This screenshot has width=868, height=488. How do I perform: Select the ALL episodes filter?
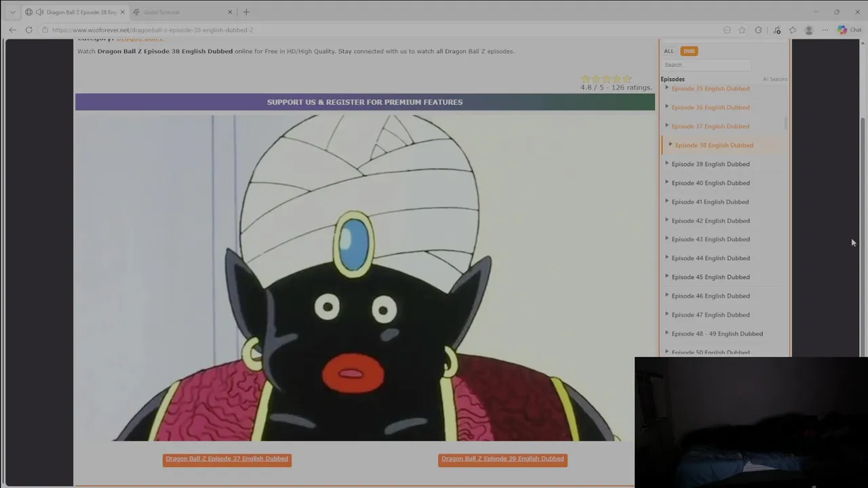(x=669, y=51)
